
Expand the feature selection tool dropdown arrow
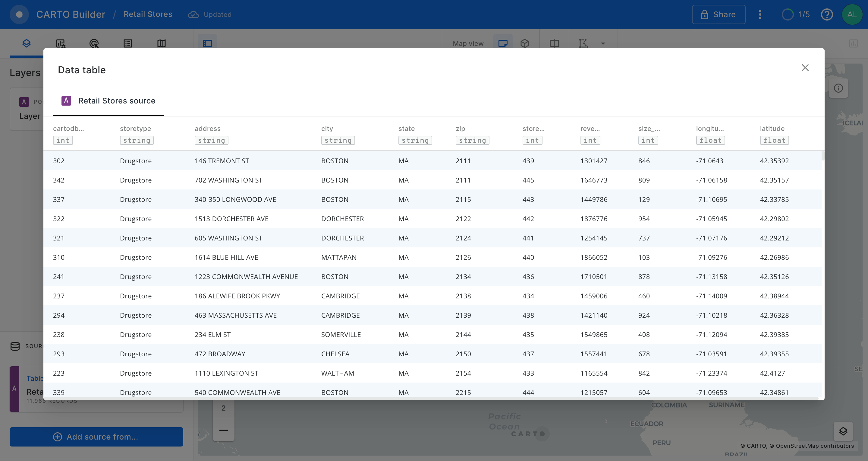click(x=603, y=43)
